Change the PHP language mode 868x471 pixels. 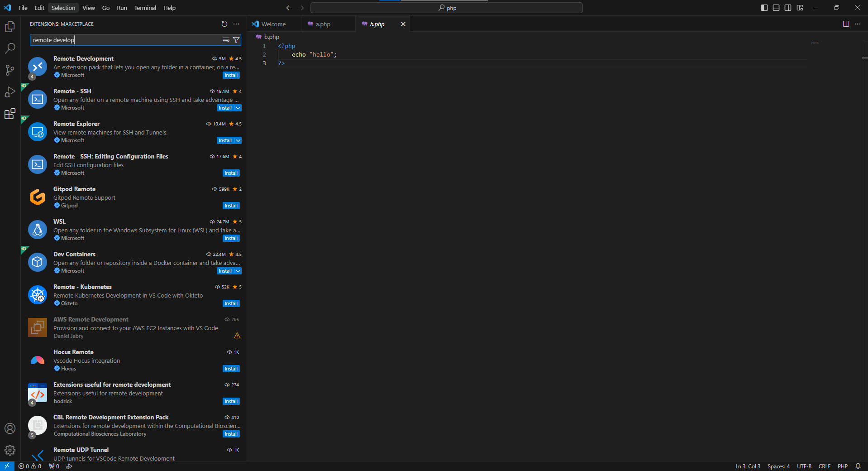(x=843, y=466)
